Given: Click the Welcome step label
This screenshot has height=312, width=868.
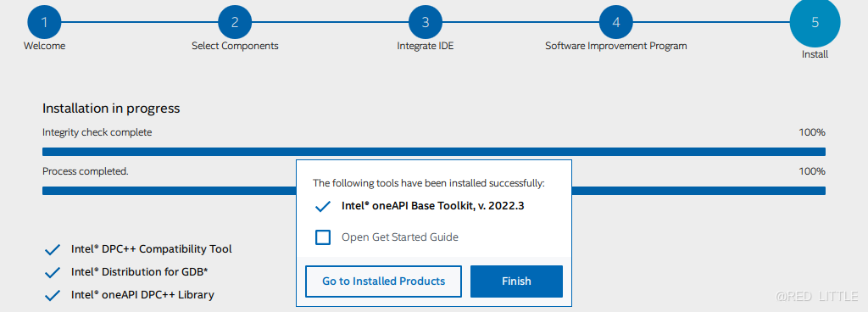Looking at the screenshot, I should click(44, 46).
